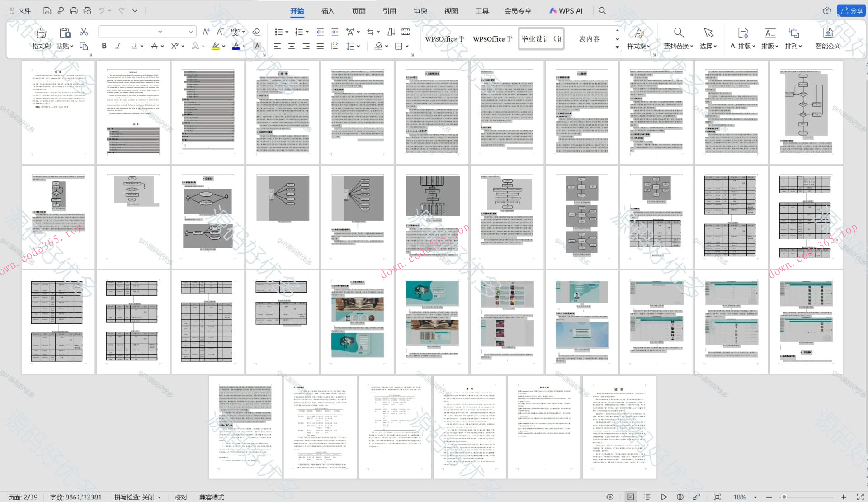Viewport: 868px width, 502px height.
Task: Open the font name dropdown
Action: 160,32
